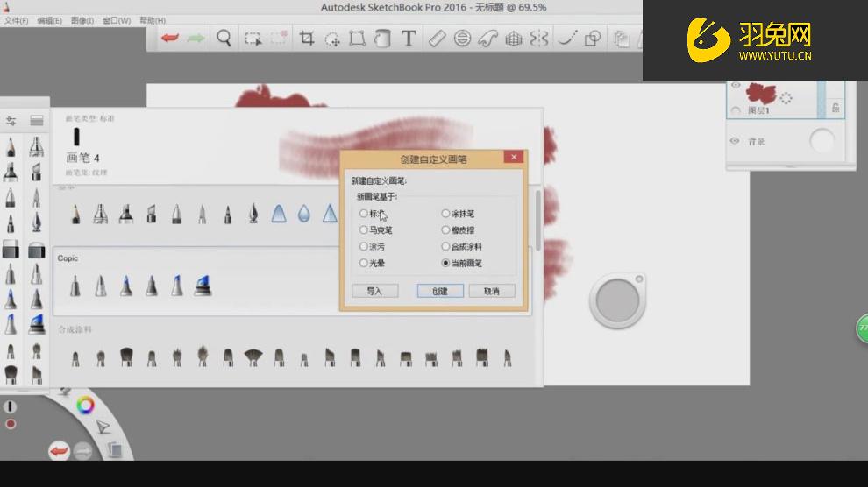Click the red Undo arrow in top toolbar
868x487 pixels.
tap(169, 38)
